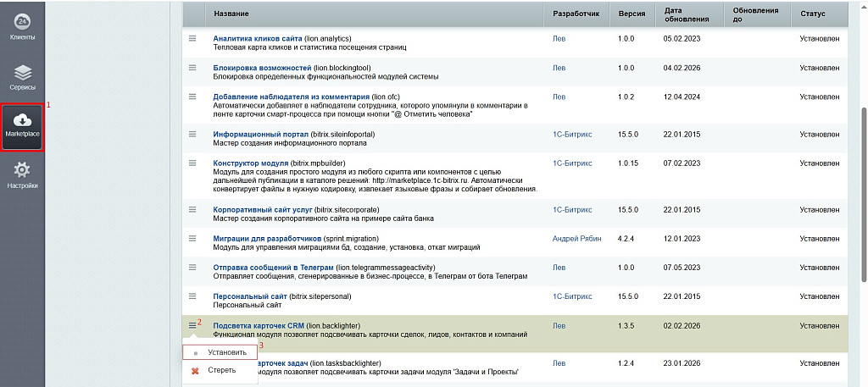
Task: Open the Marketplace sidebar section
Action: point(22,128)
